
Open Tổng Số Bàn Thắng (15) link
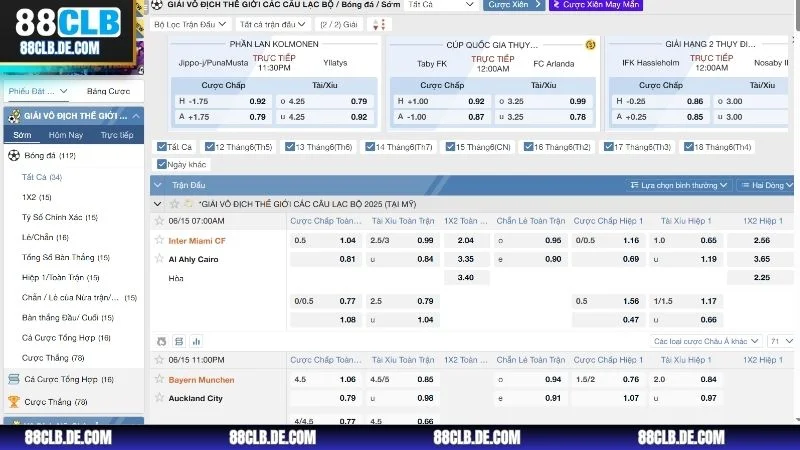pos(66,258)
